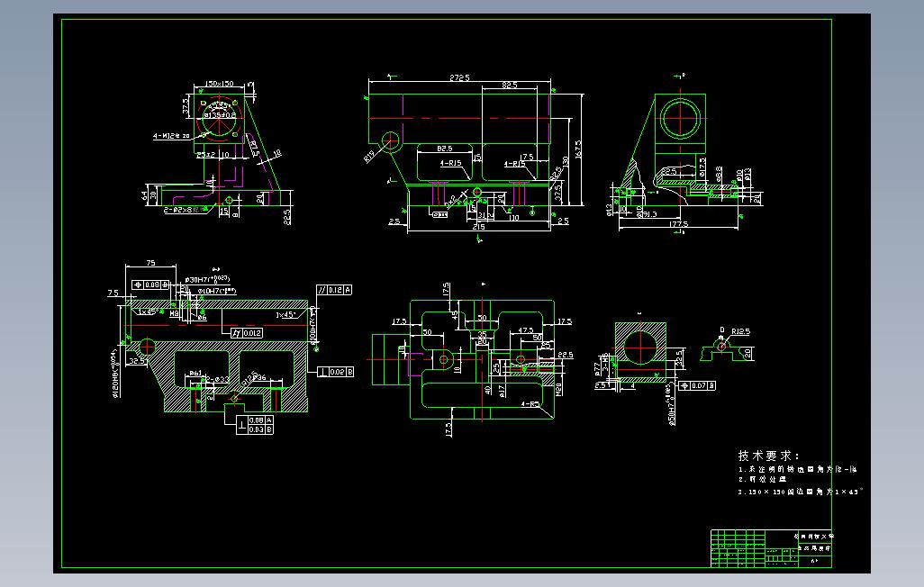This screenshot has height=587, width=924.
Task: Select the third technical requirement about 1×45°
Action: pos(800,492)
